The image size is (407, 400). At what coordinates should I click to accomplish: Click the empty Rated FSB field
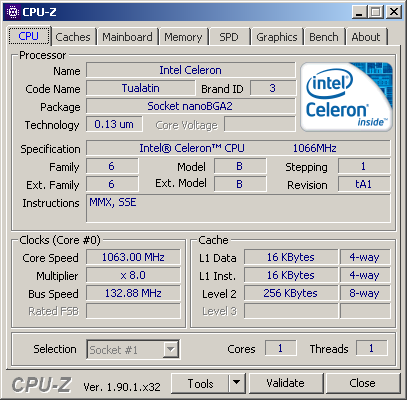tap(133, 311)
